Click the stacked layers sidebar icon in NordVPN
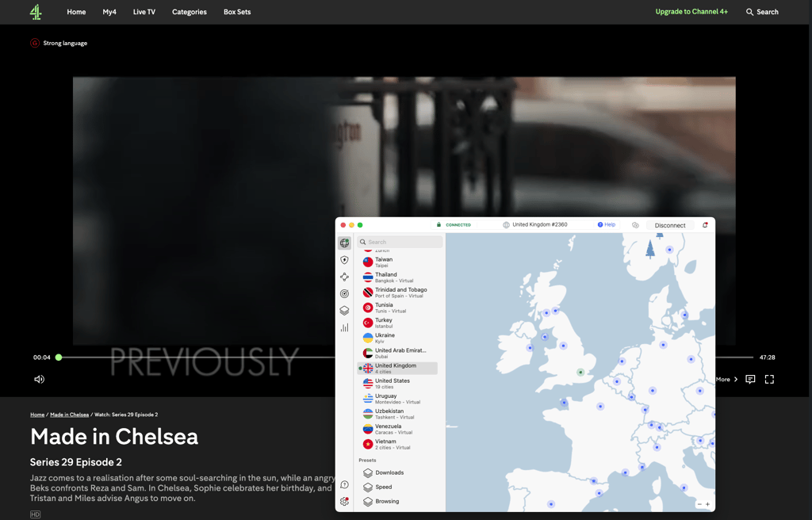 (x=344, y=311)
